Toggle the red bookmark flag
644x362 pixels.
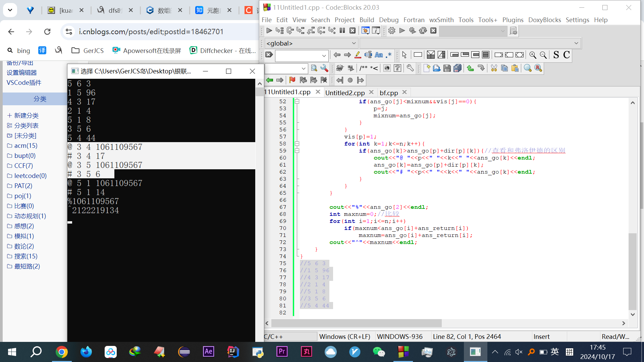292,80
